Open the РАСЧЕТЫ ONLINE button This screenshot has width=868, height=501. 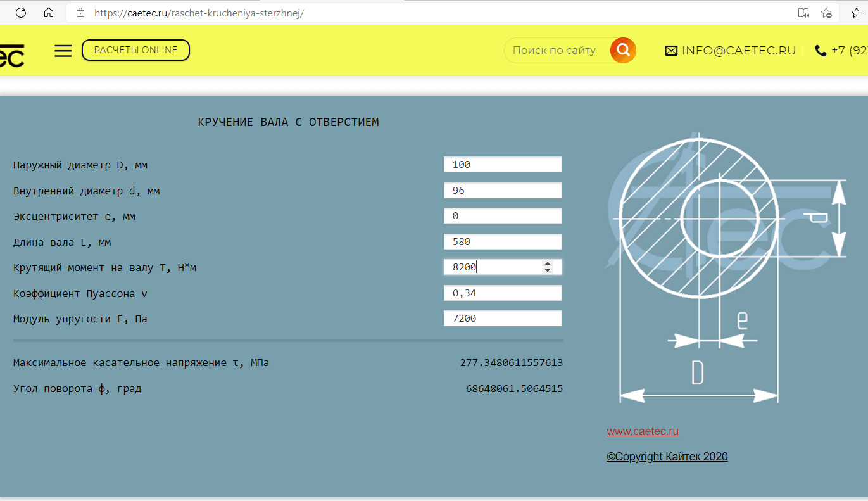tap(135, 50)
